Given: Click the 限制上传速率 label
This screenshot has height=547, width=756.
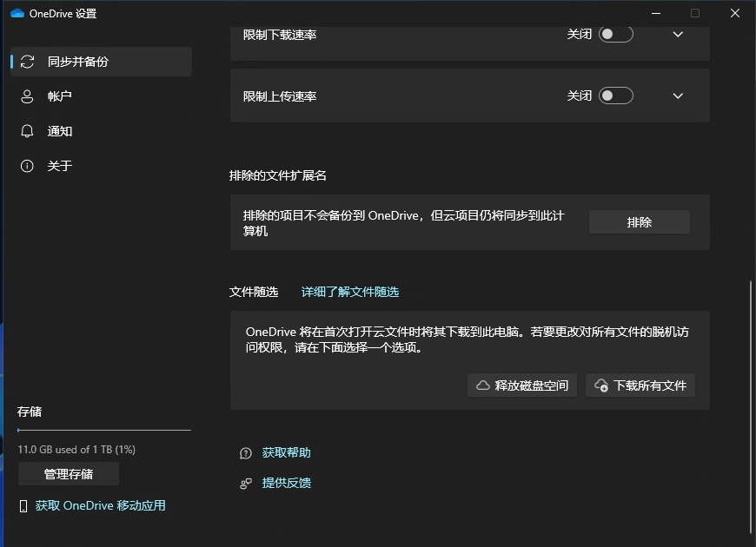Looking at the screenshot, I should 280,96.
